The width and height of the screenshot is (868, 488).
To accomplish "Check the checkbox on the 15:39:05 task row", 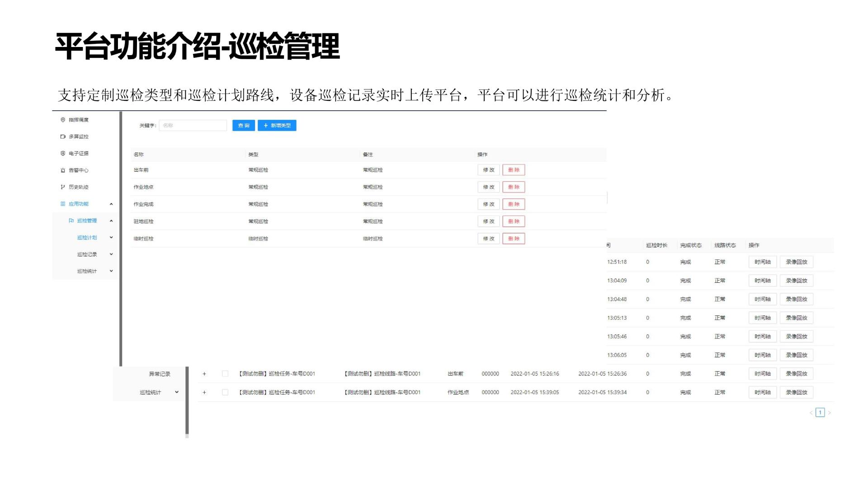I will click(x=225, y=392).
